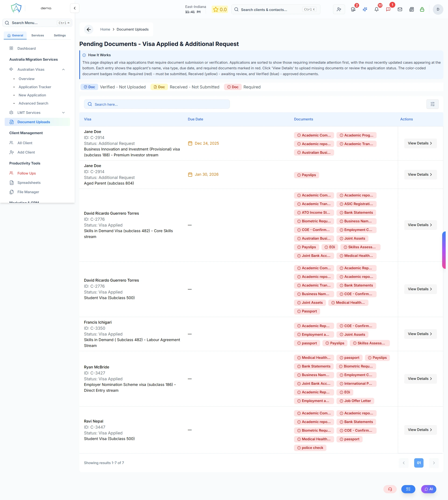Open the filter options icon above the table
Screen dimensions: 448x500
(433, 104)
